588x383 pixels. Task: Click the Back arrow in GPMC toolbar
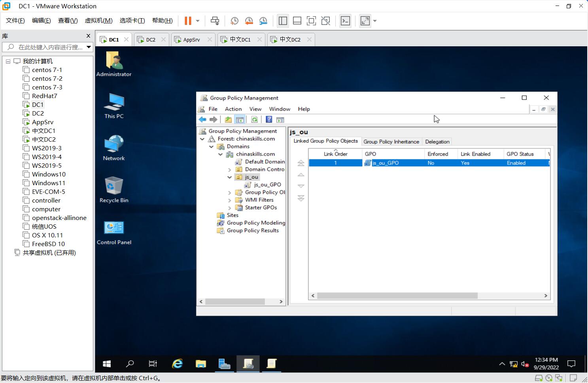(202, 119)
